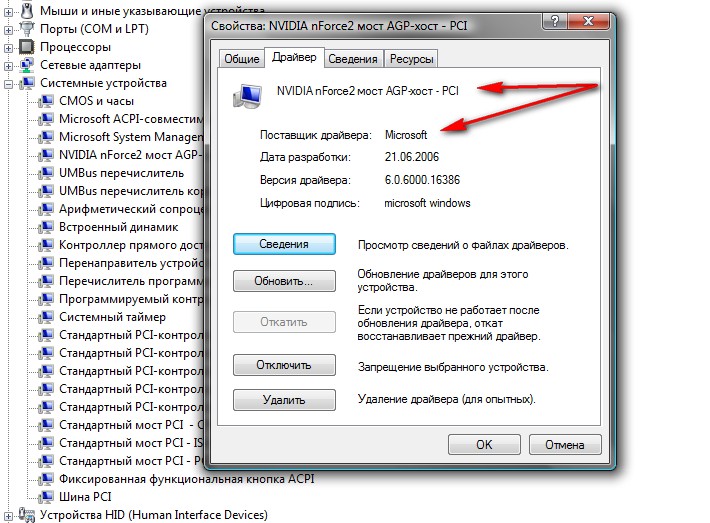The image size is (710, 523).
Task: Click the NVIDIA nForce2 device icon in dialog
Action: pyautogui.click(x=244, y=96)
